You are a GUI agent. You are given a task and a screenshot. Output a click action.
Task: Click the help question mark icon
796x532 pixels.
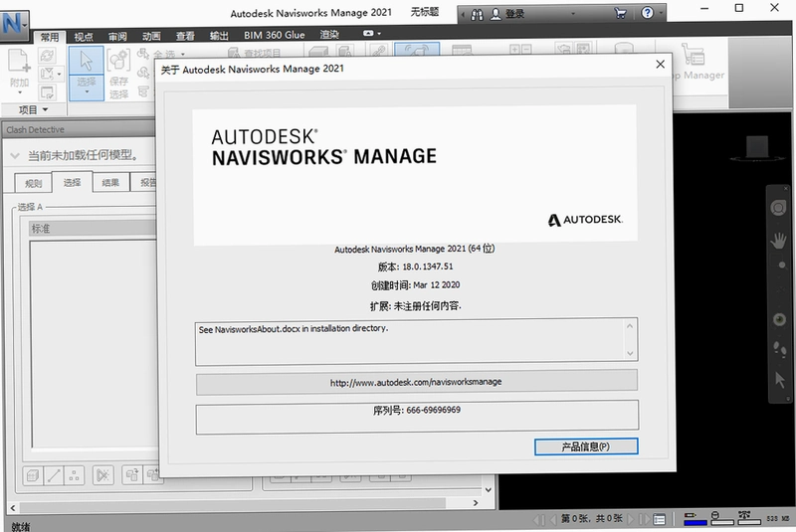pos(648,13)
